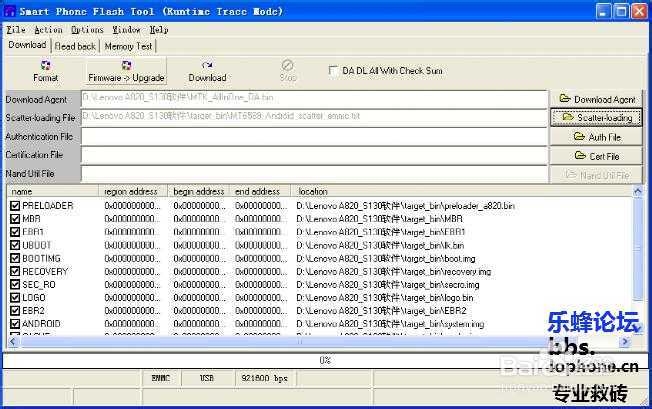652x409 pixels.
Task: Click the Smart Phone Flash Tool title icon
Action: point(9,11)
